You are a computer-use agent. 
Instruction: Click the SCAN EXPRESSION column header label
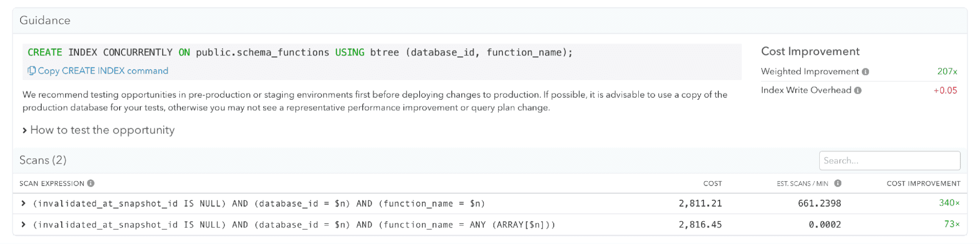pos(51,184)
